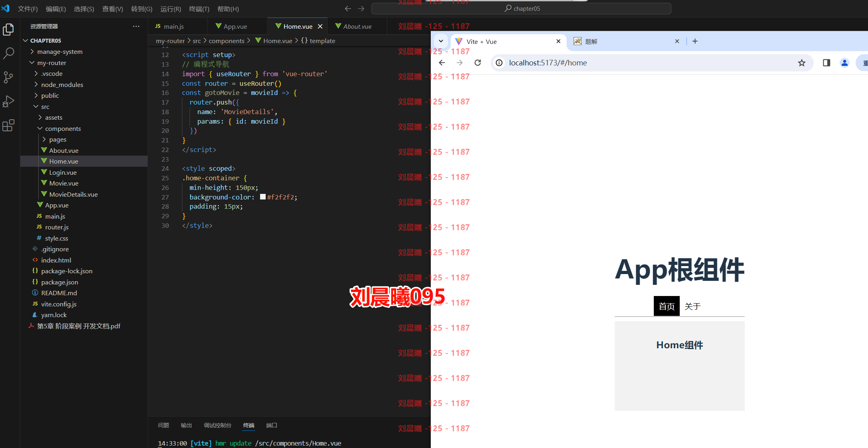Viewport: 868px width, 448px height.
Task: Open 查看(V) menu
Action: tap(112, 9)
